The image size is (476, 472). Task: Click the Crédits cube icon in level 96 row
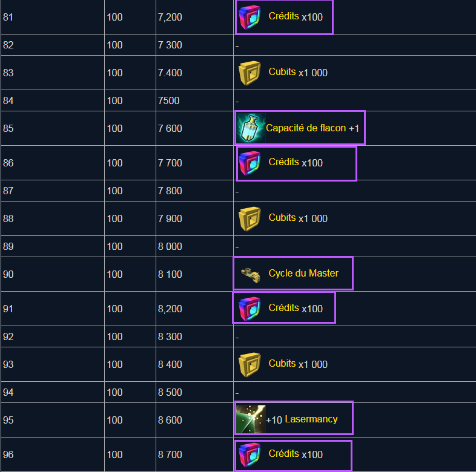point(249,454)
